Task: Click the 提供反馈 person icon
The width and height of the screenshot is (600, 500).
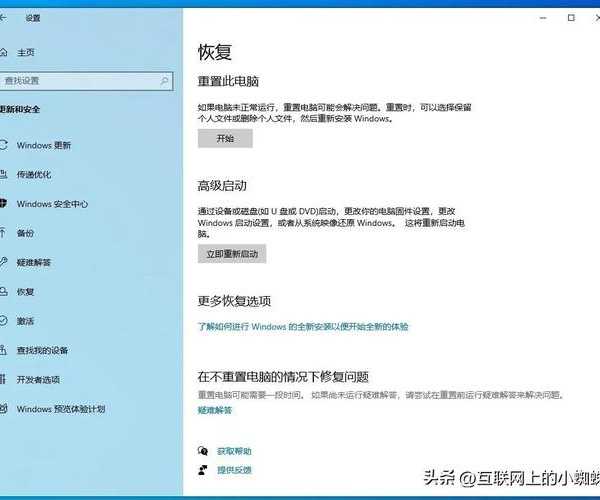Action: [x=203, y=470]
